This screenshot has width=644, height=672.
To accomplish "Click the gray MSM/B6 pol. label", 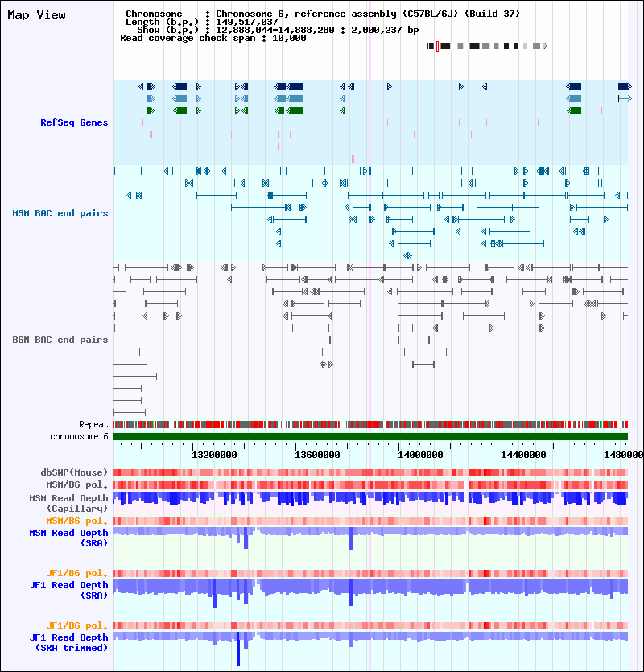I will coord(77,484).
